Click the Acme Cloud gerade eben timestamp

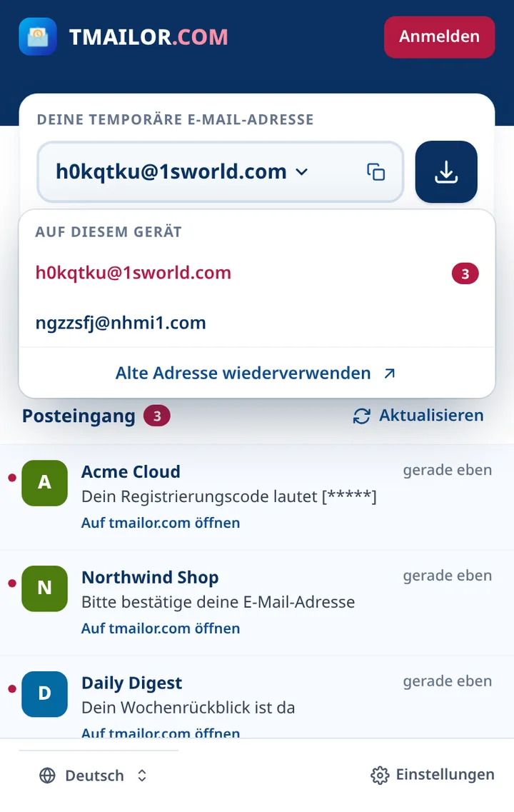447,470
